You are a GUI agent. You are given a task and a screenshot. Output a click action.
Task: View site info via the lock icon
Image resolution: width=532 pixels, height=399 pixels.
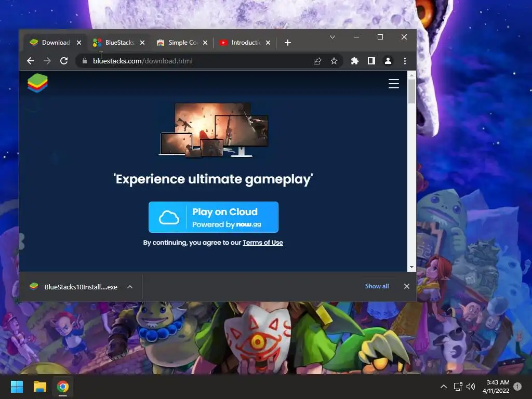(x=85, y=61)
